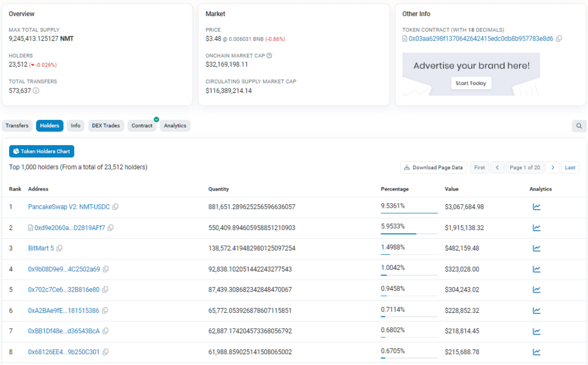Click the Token Holders Chart button

coord(41,152)
